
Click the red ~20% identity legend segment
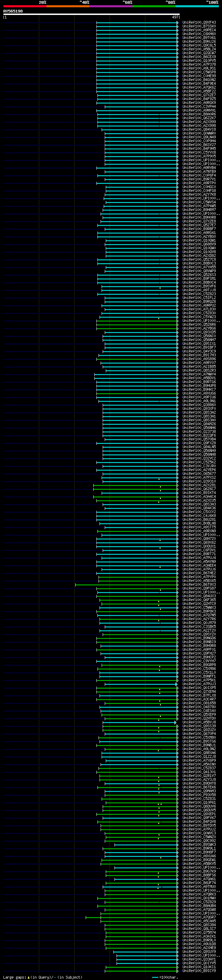[25, 6]
